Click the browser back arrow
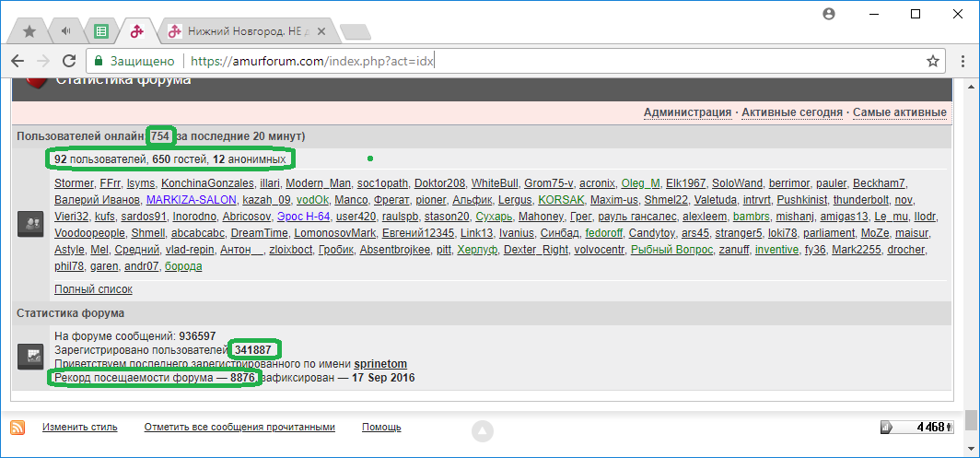 17,61
